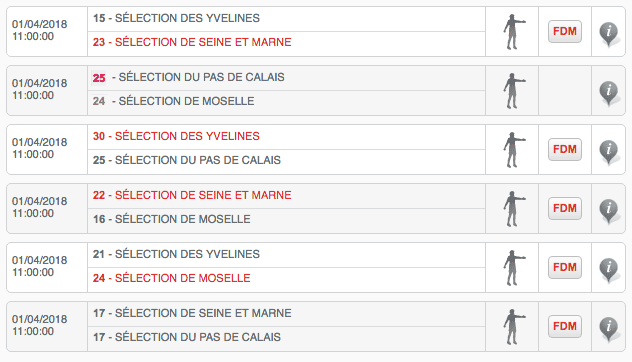Open info pin for Yvelines 21 match
The image size is (632, 362).
coord(609,270)
